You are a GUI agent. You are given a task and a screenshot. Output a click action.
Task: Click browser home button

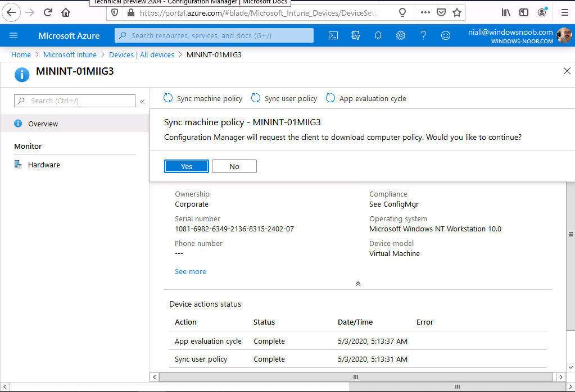click(x=66, y=13)
